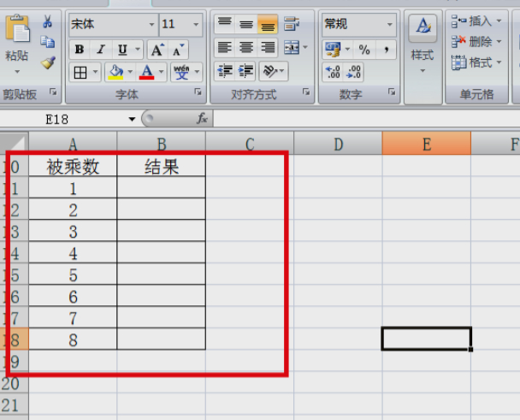Select the cell with value 8
The width and height of the screenshot is (520, 420).
click(x=73, y=340)
